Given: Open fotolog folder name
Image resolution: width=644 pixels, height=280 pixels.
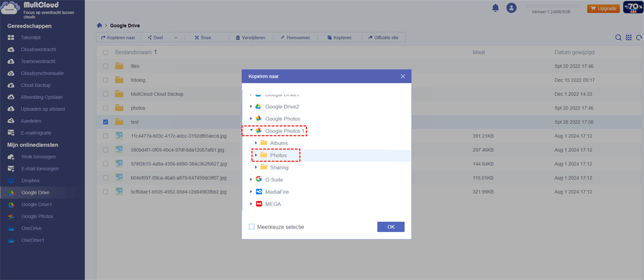Looking at the screenshot, I should (138, 80).
